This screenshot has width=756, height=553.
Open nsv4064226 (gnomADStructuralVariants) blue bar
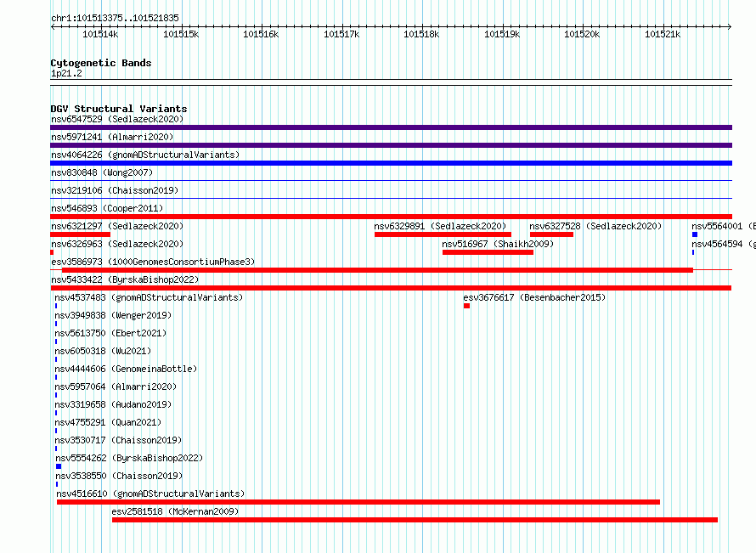[x=391, y=163]
